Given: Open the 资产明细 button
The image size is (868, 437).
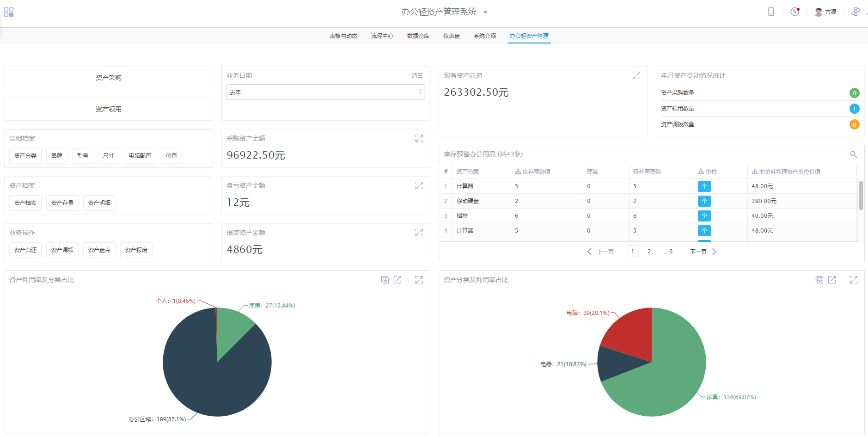Looking at the screenshot, I should click(99, 203).
